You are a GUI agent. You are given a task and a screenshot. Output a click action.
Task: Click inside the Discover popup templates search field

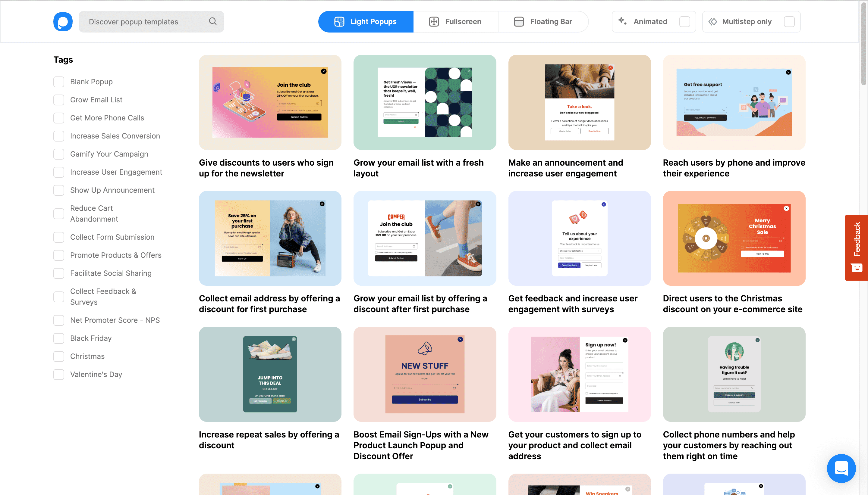pos(143,21)
